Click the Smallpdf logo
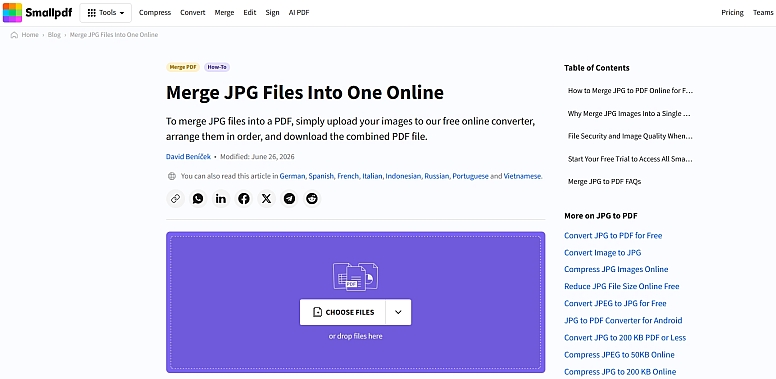The width and height of the screenshot is (776, 379). point(38,12)
